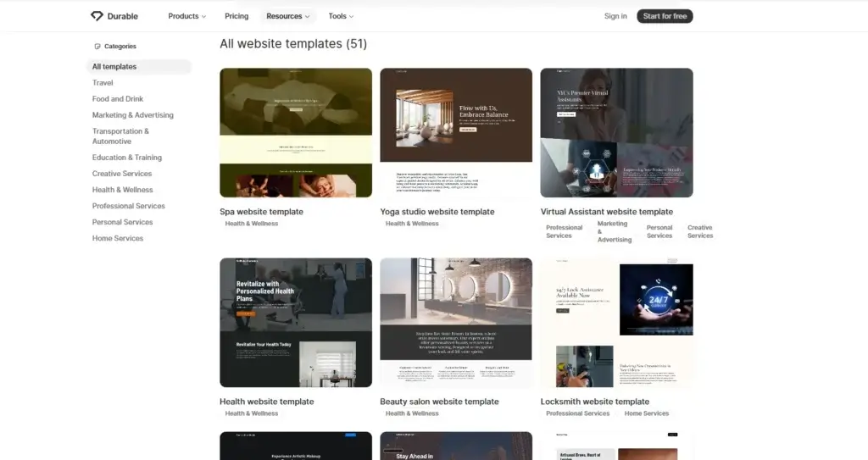The image size is (868, 460).
Task: Click Professional Services tag under Virtual Assistant
Action: click(x=564, y=231)
